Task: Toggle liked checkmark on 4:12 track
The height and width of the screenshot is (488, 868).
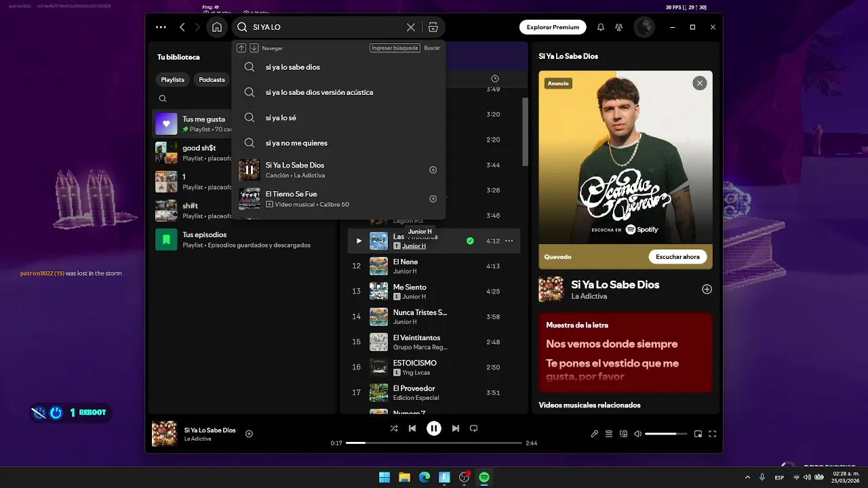Action: (470, 241)
